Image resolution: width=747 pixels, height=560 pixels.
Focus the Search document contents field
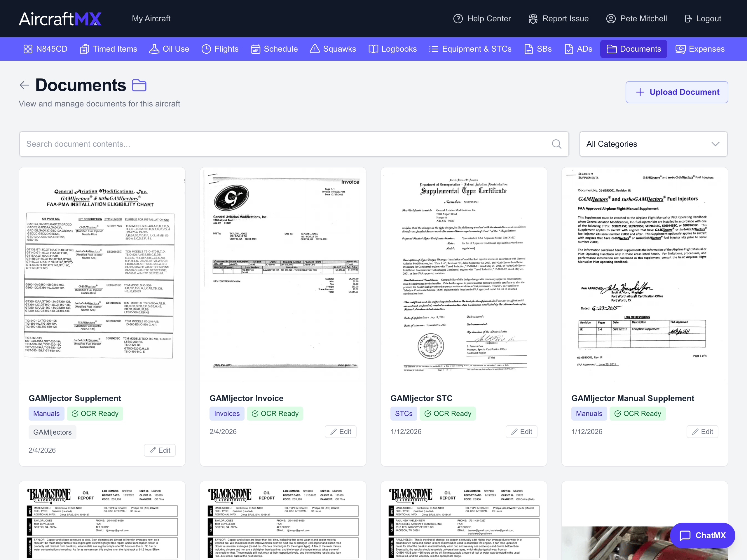[x=294, y=144]
